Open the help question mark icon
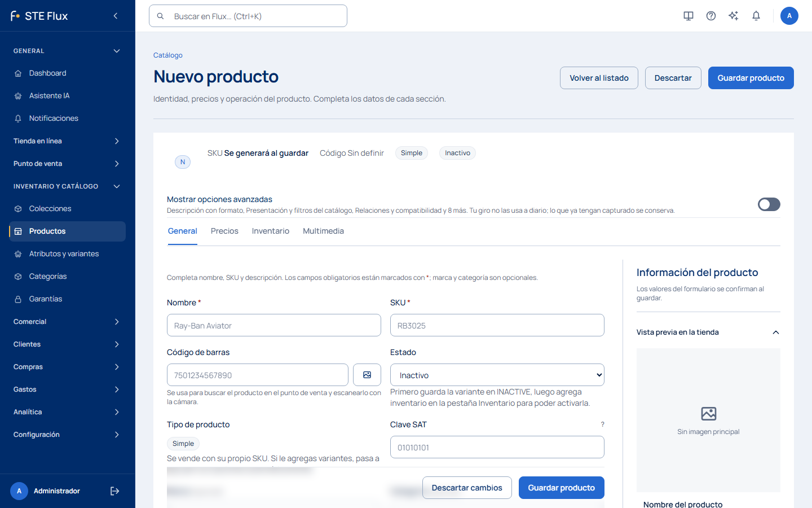This screenshot has width=812, height=508. [711, 16]
